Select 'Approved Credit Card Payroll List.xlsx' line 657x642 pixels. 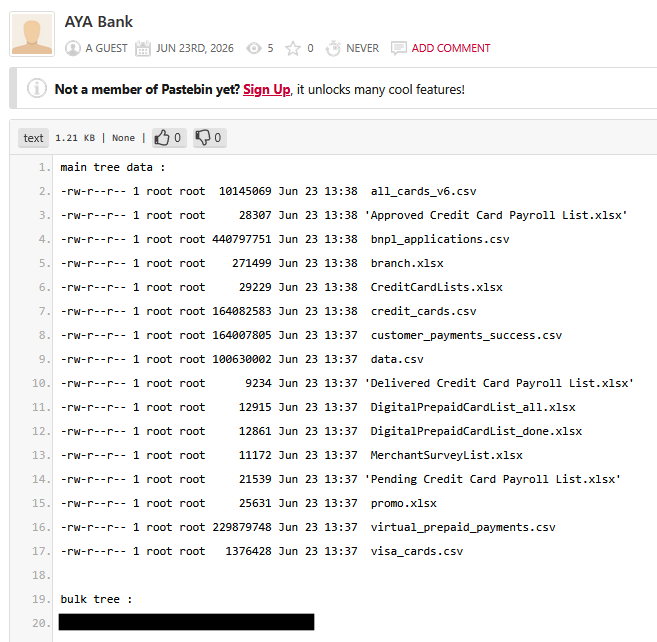(x=344, y=215)
